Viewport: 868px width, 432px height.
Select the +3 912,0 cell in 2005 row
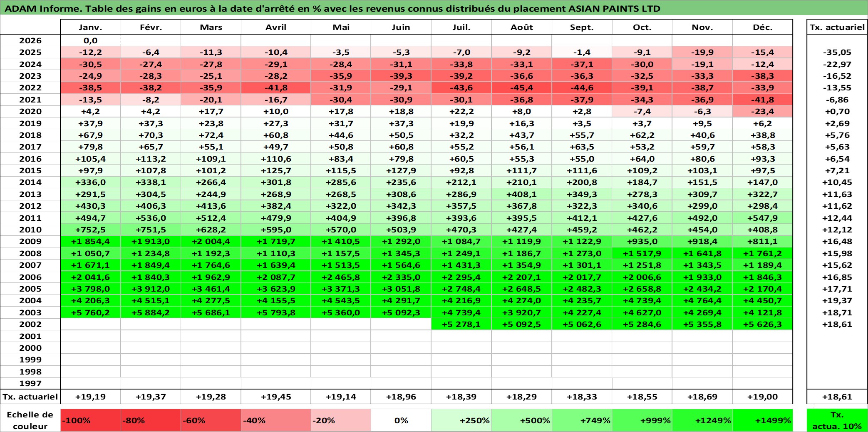151,289
